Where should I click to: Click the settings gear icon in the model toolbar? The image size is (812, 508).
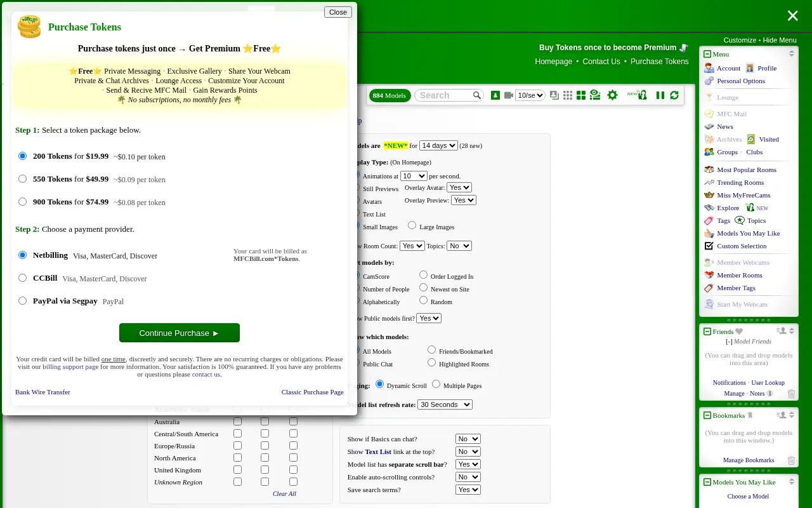[x=612, y=95]
